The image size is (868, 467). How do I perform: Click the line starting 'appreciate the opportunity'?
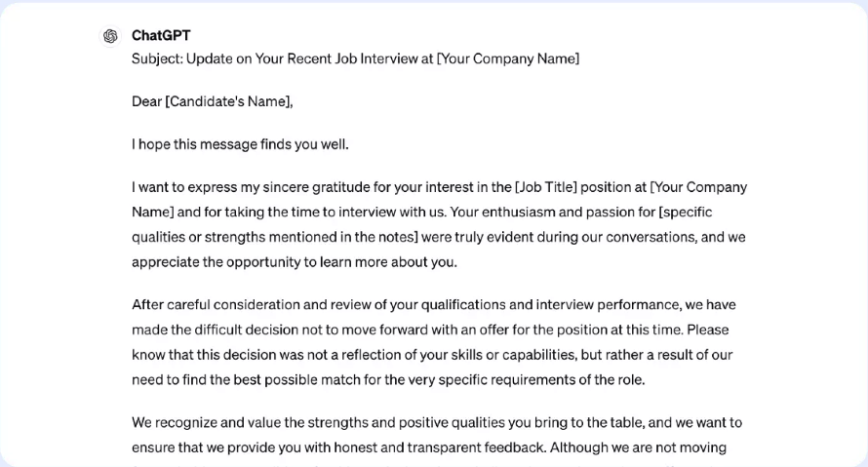pos(294,262)
